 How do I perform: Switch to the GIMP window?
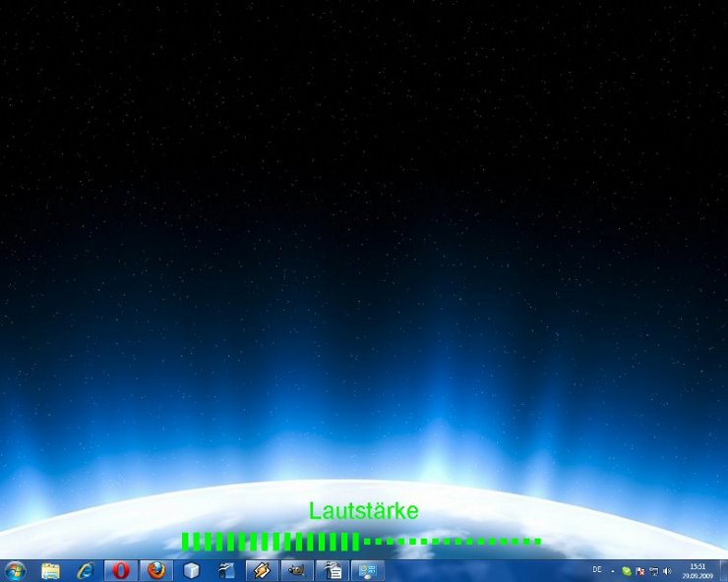[x=297, y=570]
